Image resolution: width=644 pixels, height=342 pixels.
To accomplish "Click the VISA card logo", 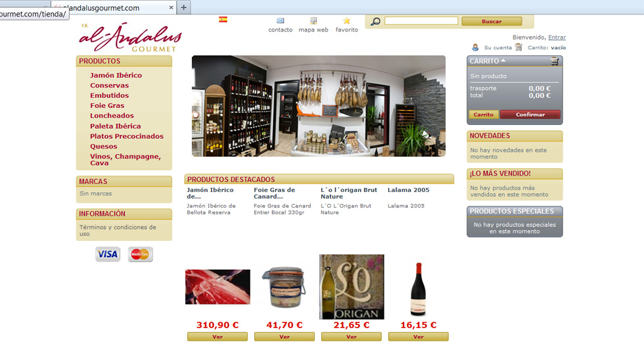I will (108, 254).
